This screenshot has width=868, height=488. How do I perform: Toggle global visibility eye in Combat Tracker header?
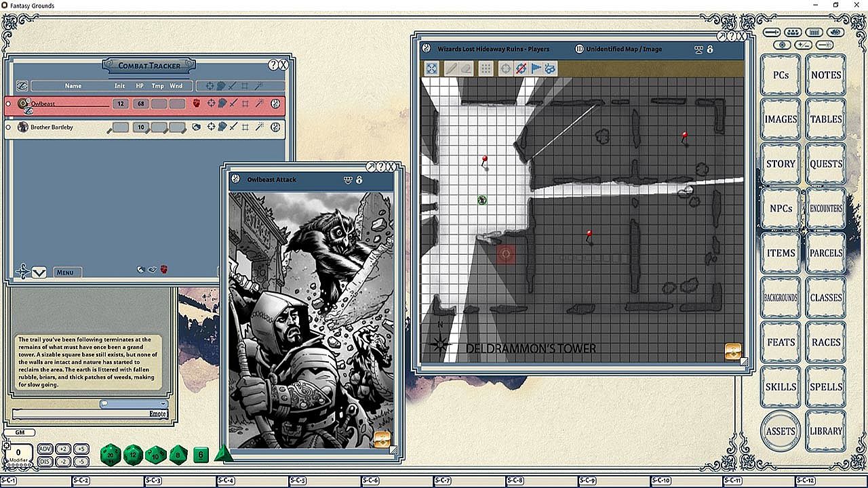click(22, 86)
